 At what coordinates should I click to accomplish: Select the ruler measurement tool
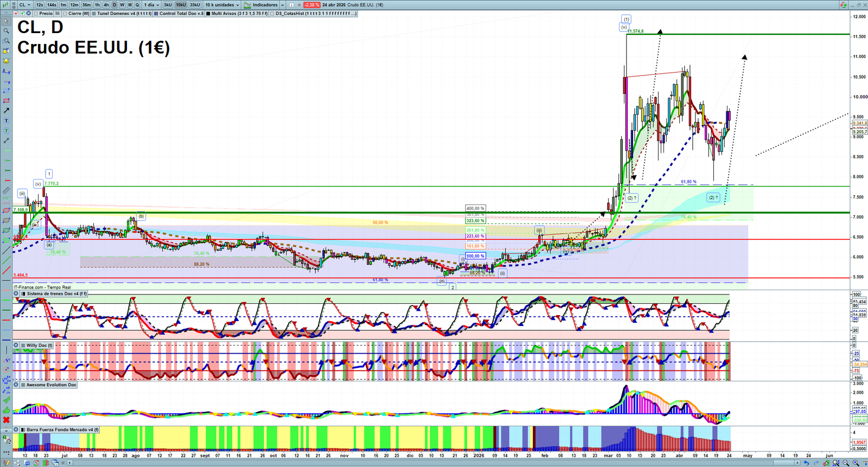click(6, 190)
